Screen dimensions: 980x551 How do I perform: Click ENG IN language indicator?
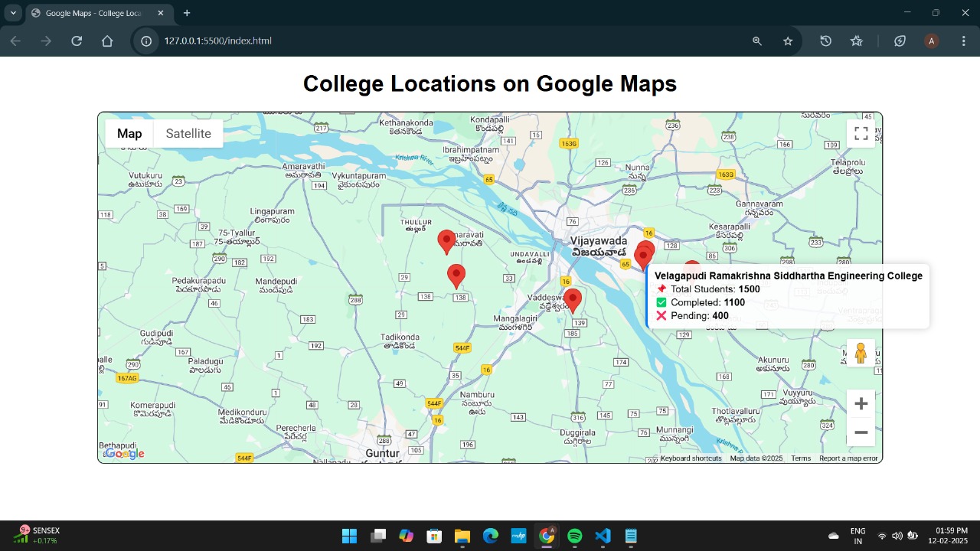858,536
